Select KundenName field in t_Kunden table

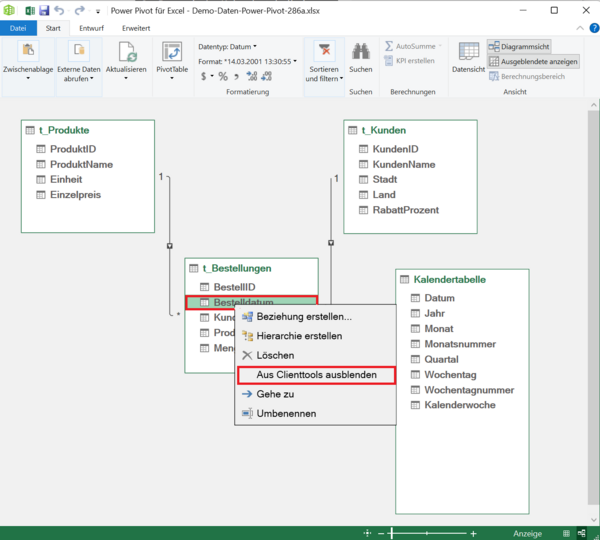click(x=403, y=164)
